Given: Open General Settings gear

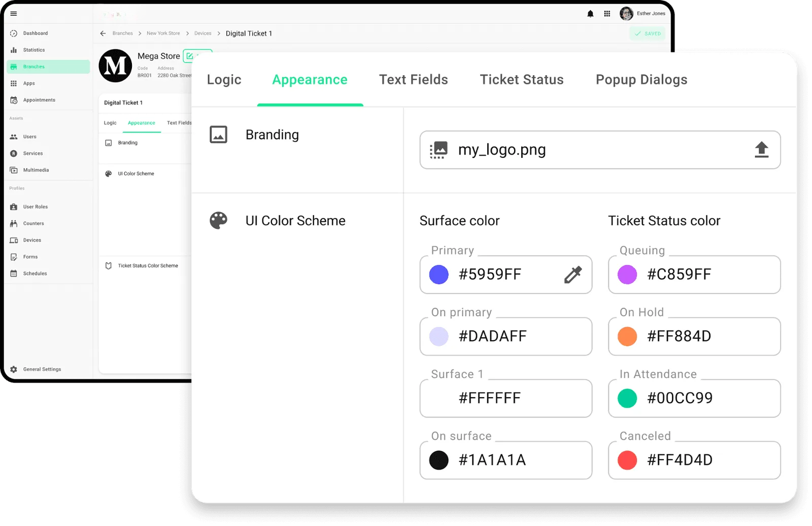Looking at the screenshot, I should pyautogui.click(x=14, y=369).
